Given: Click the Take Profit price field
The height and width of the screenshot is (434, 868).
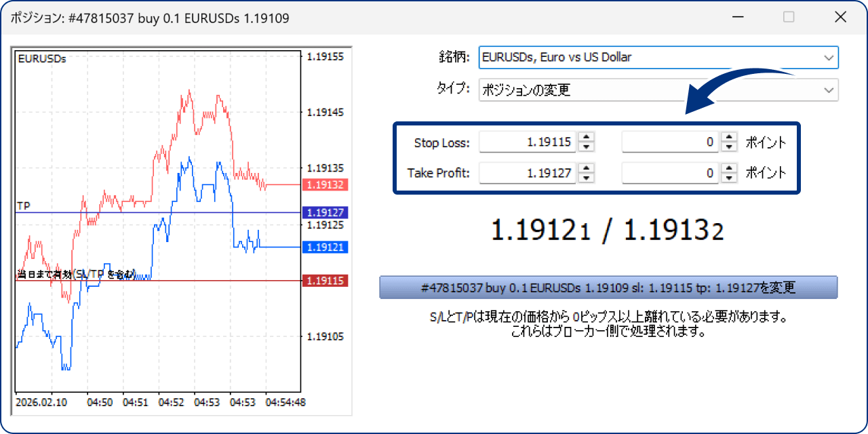Looking at the screenshot, I should click(x=527, y=173).
